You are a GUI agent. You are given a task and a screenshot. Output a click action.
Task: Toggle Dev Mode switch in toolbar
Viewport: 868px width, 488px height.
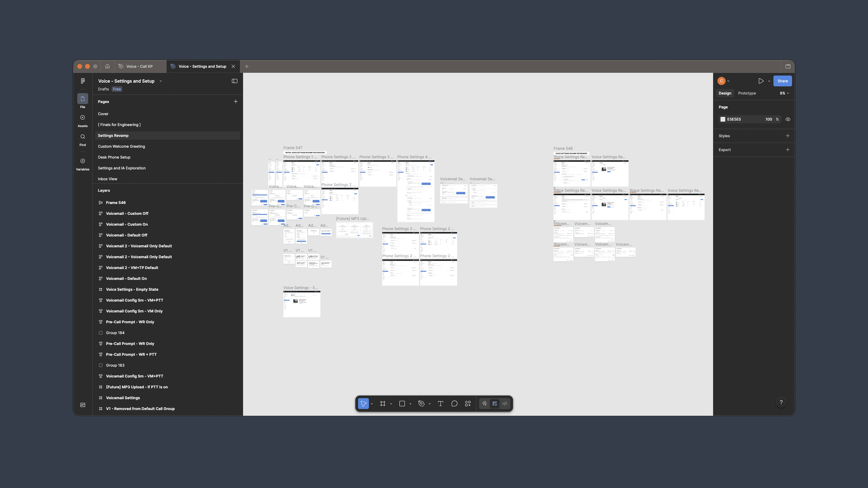pyautogui.click(x=505, y=404)
